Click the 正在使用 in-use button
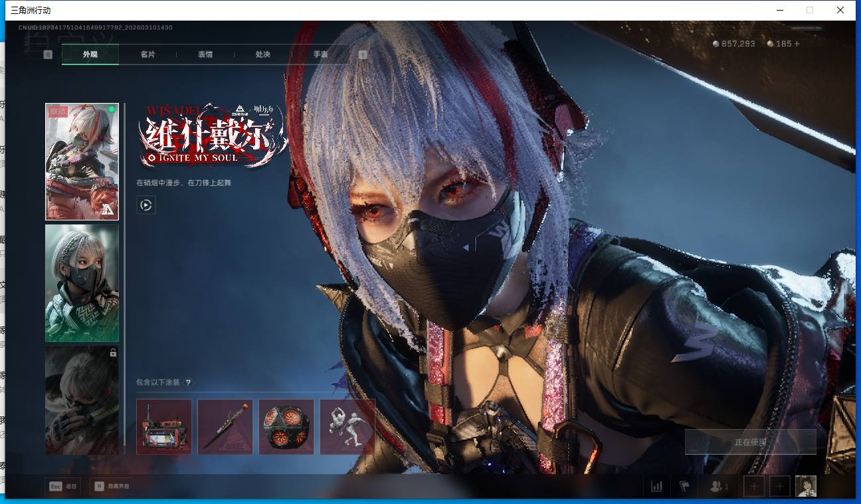Viewport: 861px width, 504px height. click(x=751, y=442)
